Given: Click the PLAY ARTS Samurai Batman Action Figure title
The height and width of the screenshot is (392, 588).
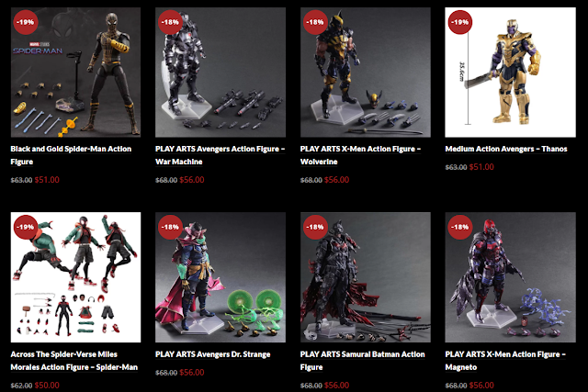Looking at the screenshot, I should (x=363, y=361).
